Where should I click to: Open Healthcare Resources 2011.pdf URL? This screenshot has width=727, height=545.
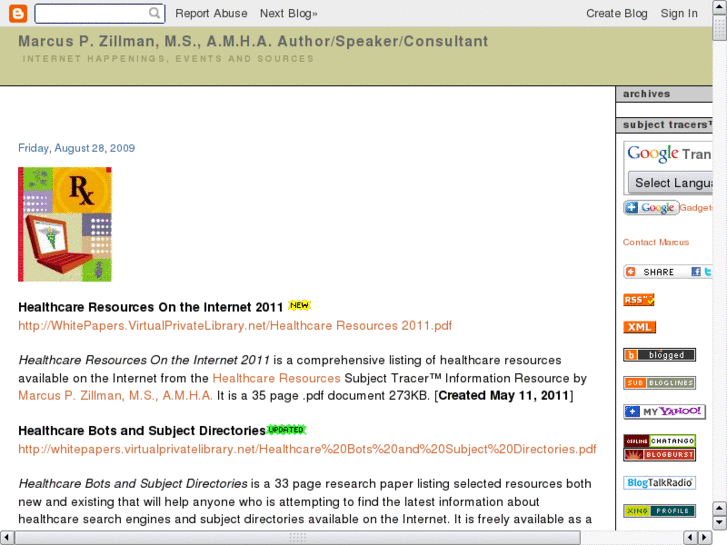click(235, 326)
